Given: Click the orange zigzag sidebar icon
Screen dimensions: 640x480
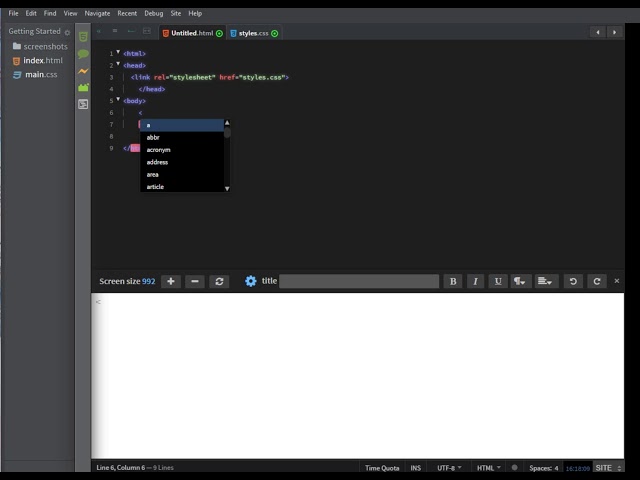Looking at the screenshot, I should click(x=83, y=71).
